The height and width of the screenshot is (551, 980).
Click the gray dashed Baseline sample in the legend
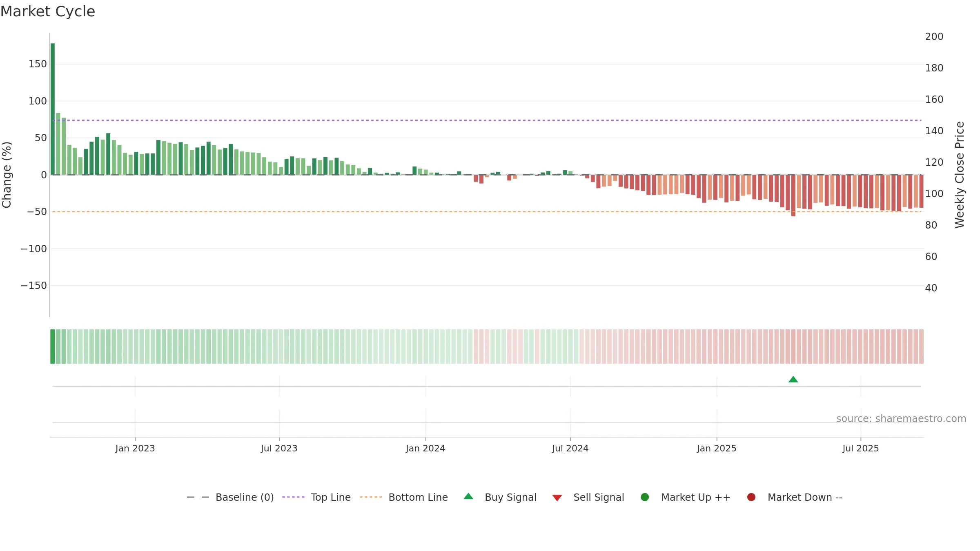pos(198,497)
